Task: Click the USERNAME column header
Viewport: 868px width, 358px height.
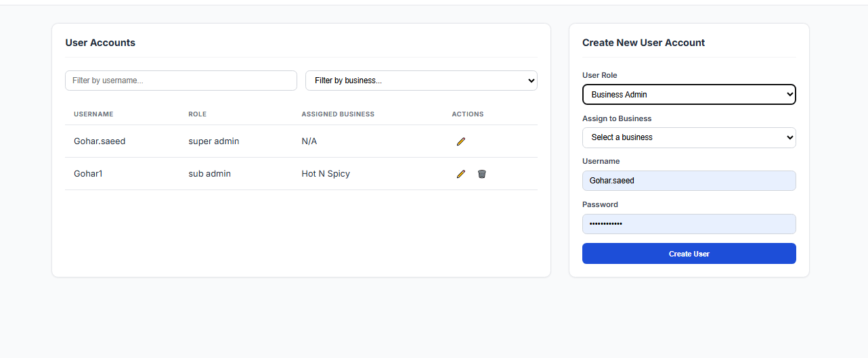Action: 93,114
